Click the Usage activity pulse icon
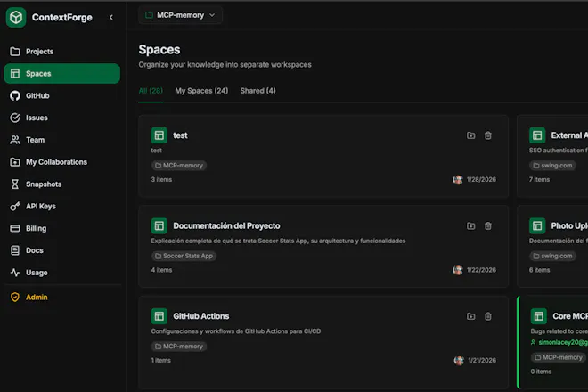The height and width of the screenshot is (392, 588). (x=15, y=273)
